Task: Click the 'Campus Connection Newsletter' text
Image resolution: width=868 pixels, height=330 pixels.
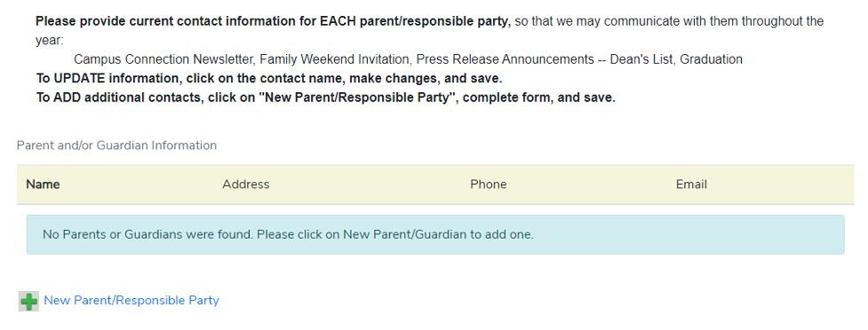Action: point(164,59)
